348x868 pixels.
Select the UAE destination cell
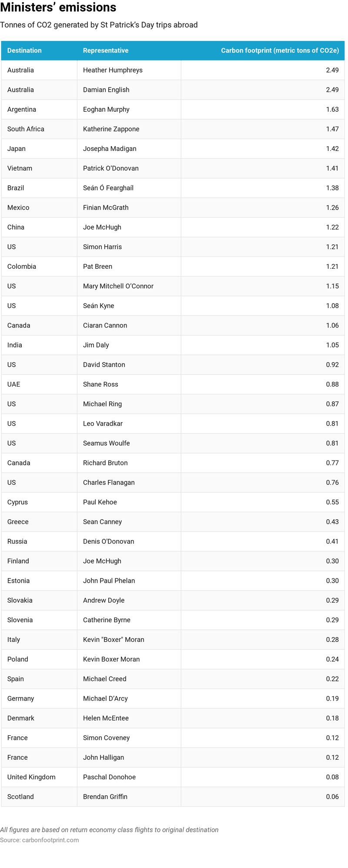pyautogui.click(x=13, y=384)
